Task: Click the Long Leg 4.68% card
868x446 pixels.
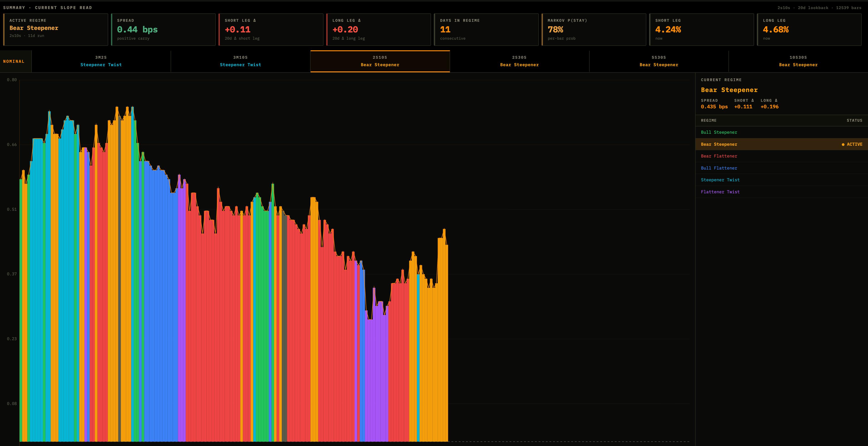Action: [809, 30]
